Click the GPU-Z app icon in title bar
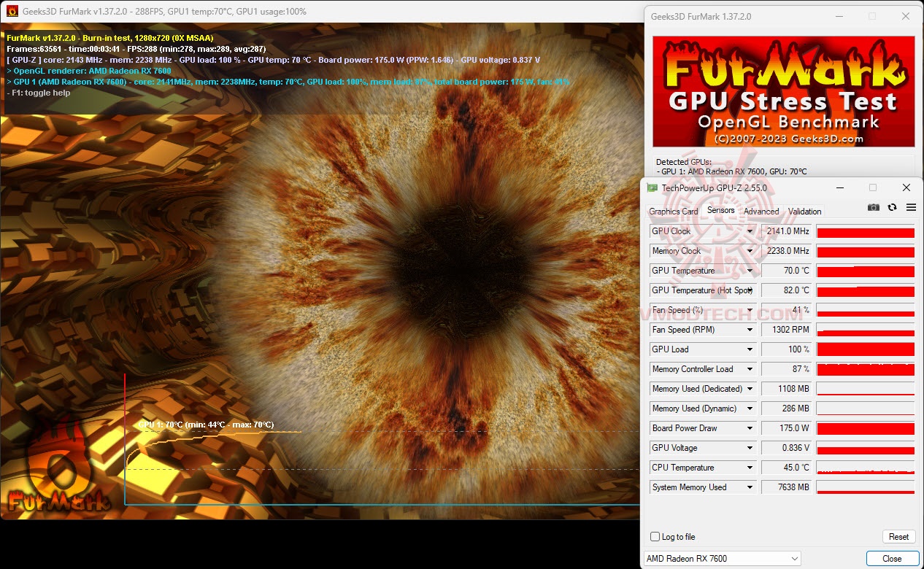The width and height of the screenshot is (924, 569). 652,187
